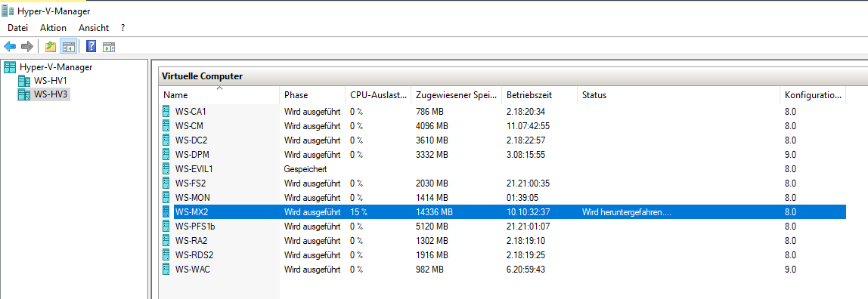Click the VM icon beside WS-CA1
The width and height of the screenshot is (868, 299).
166,111
